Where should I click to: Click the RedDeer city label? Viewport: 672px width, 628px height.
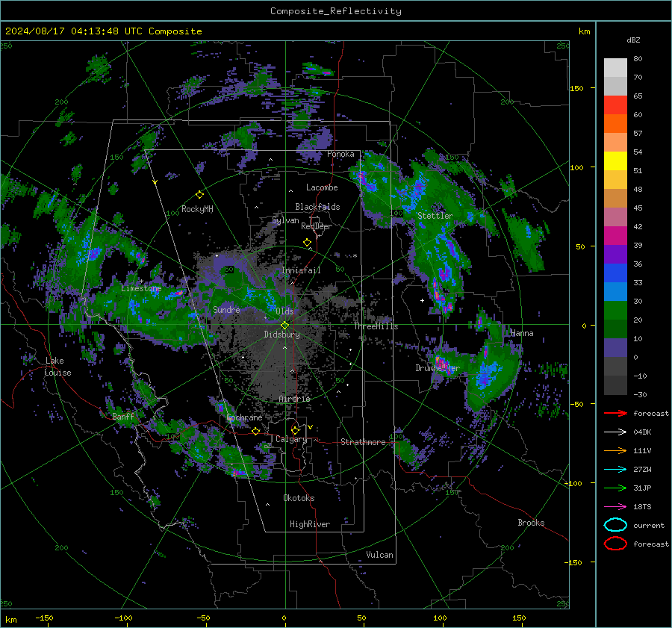click(317, 226)
